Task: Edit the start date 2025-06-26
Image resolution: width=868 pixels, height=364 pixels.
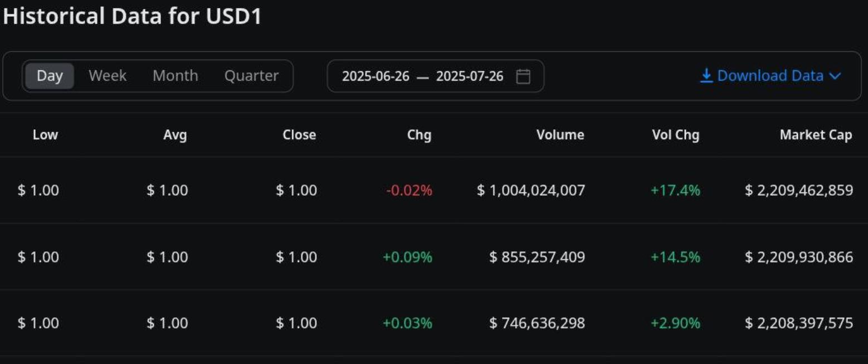Action: (x=376, y=76)
